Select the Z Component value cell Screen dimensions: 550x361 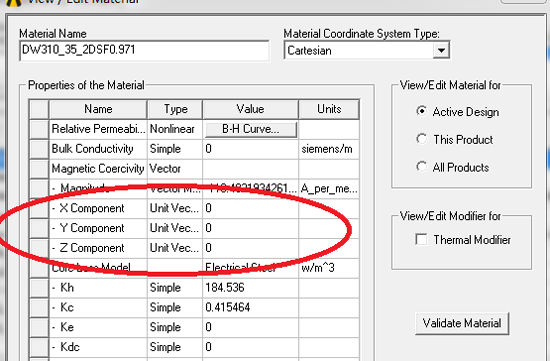coord(250,248)
